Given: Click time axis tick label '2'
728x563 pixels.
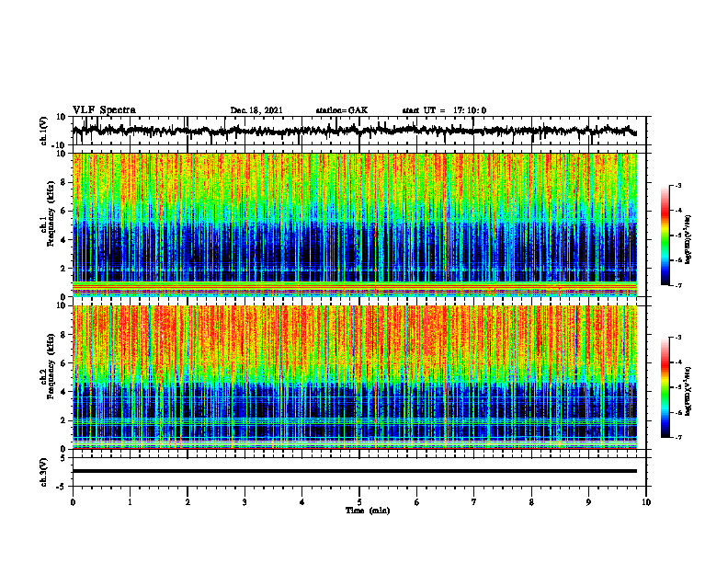Looking at the screenshot, I should [188, 502].
